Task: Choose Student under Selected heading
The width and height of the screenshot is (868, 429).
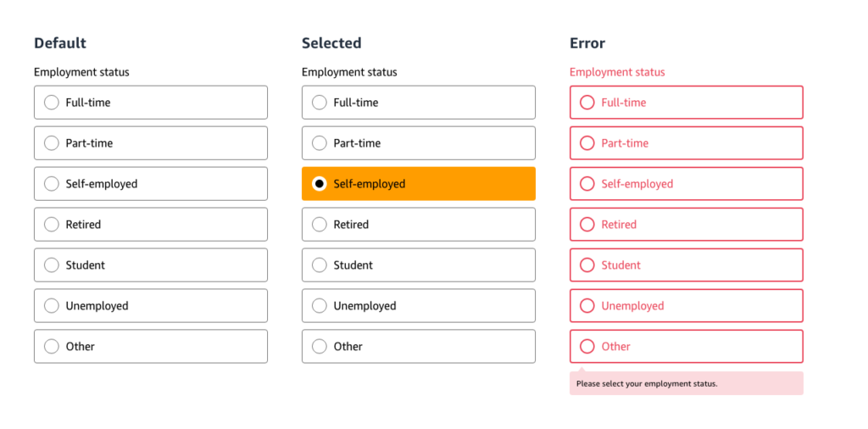Action: click(x=320, y=265)
